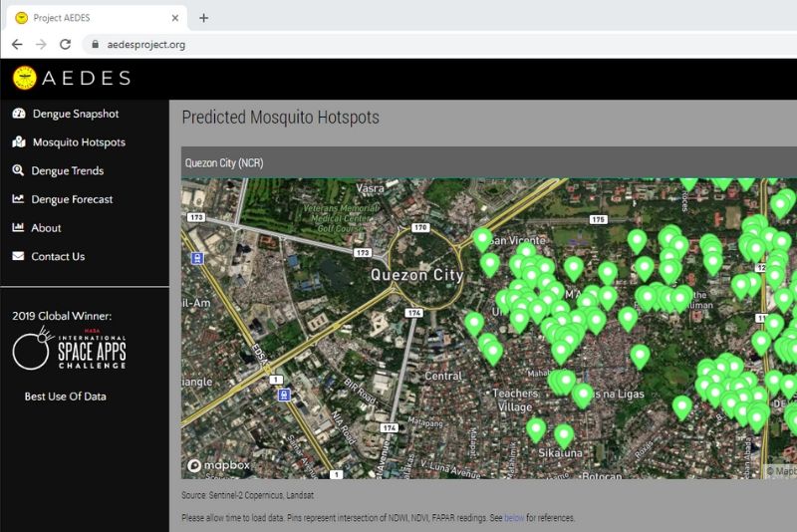Click the Mapbox logo on map
797x532 pixels.
(218, 465)
